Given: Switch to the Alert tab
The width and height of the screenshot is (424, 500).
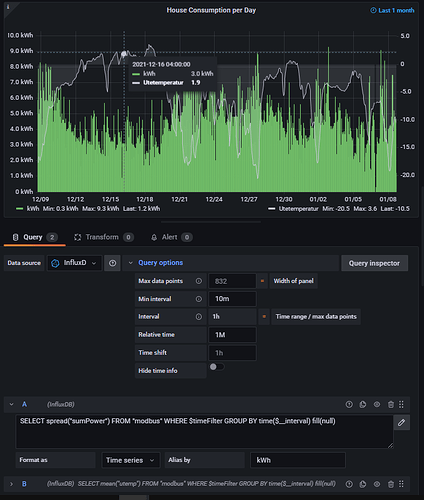Looking at the screenshot, I should [171, 237].
